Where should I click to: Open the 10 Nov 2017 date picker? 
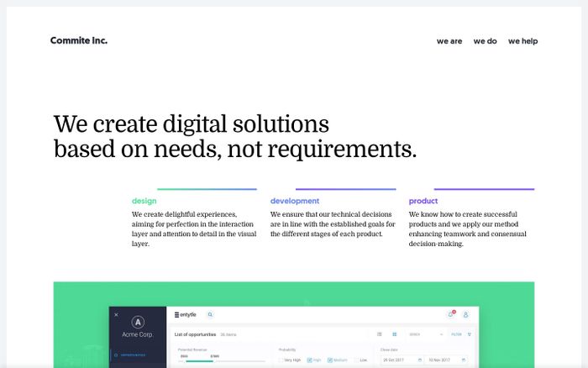click(447, 360)
